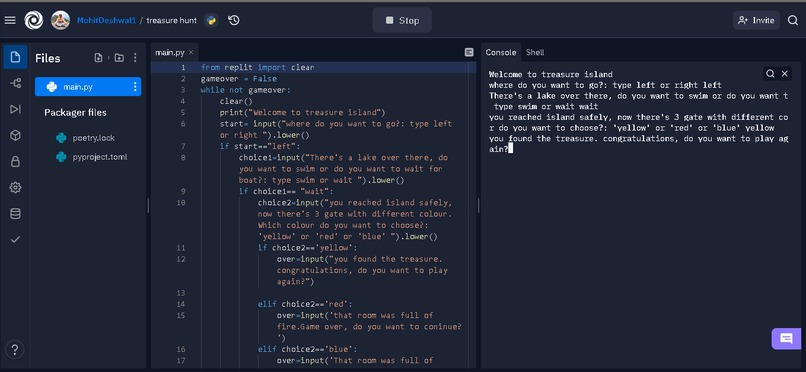Click the handle between editor and console

pos(478,206)
